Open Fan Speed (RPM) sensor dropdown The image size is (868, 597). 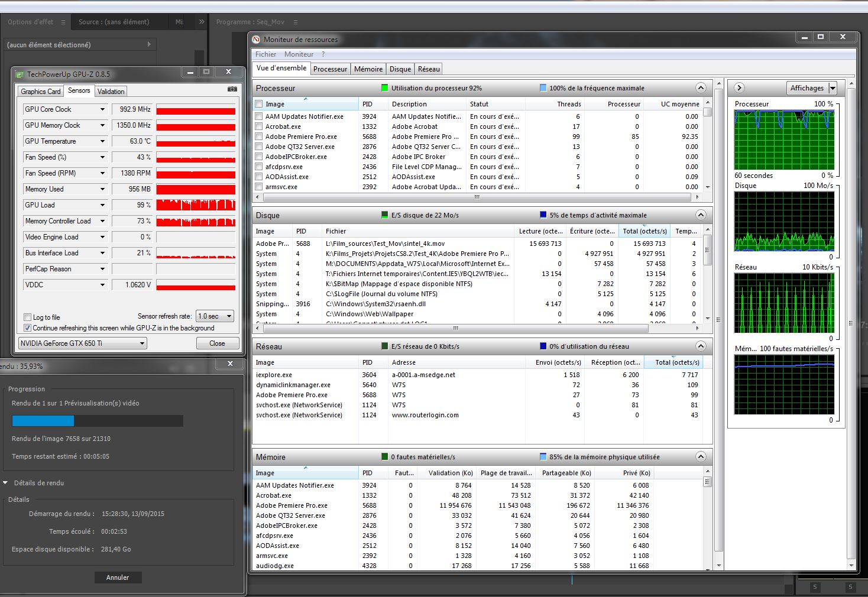click(x=102, y=173)
